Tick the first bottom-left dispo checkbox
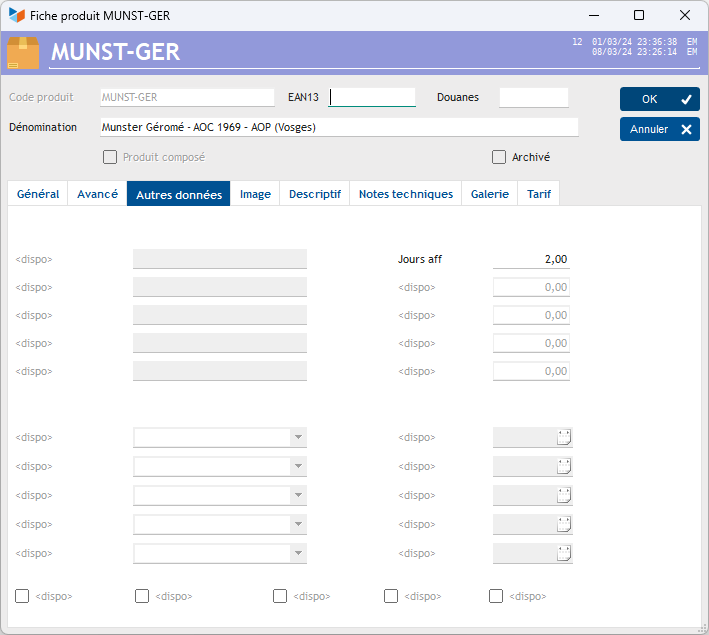 coord(22,596)
